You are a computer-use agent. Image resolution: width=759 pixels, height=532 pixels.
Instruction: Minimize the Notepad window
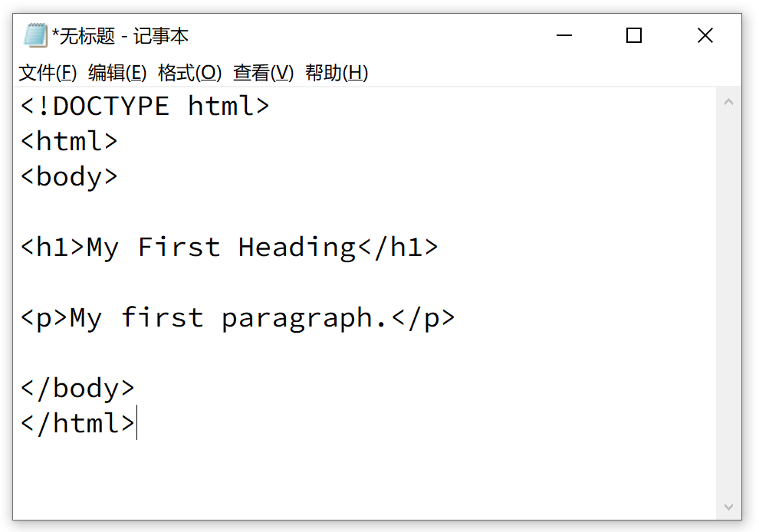point(563,35)
